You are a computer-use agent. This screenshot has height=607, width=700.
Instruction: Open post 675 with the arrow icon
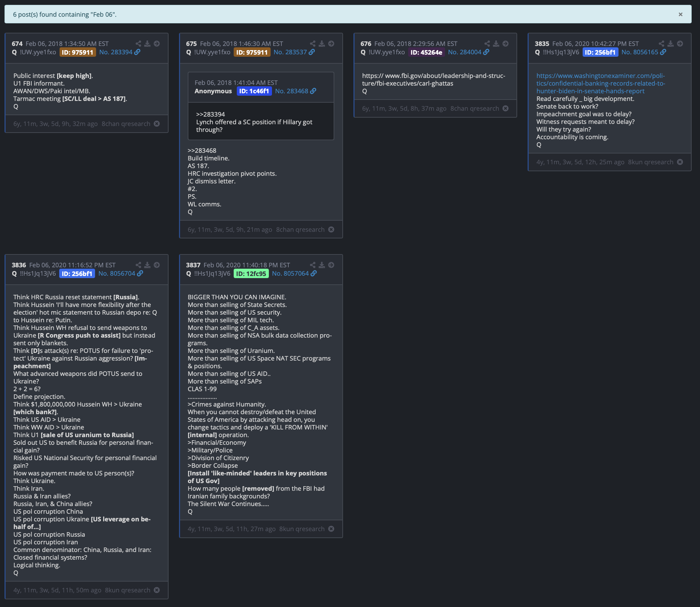coord(331,44)
